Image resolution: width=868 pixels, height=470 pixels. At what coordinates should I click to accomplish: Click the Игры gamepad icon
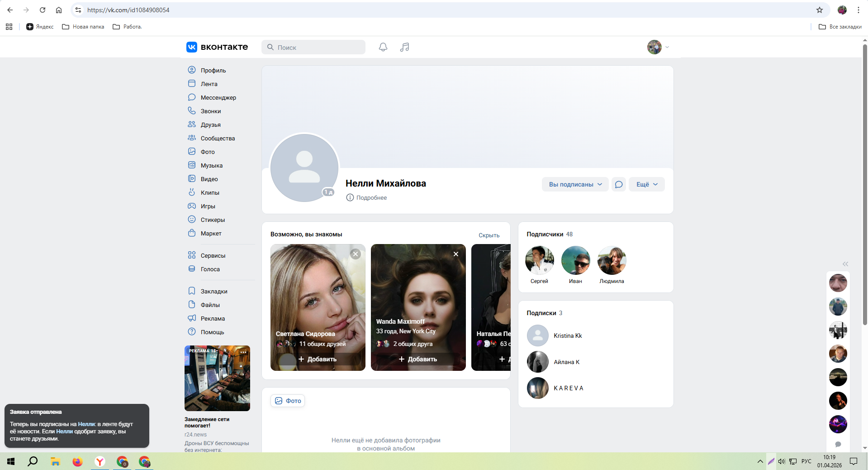[x=192, y=206]
